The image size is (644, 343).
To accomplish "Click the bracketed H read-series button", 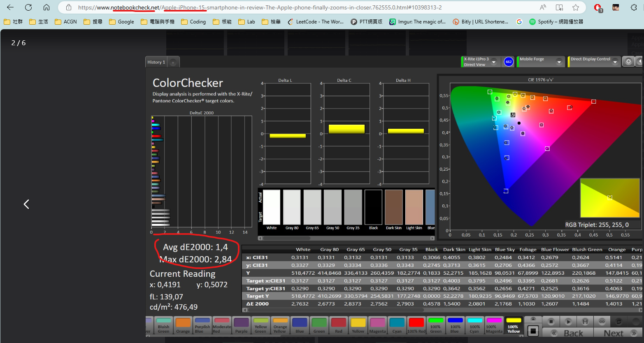I will (x=585, y=321).
